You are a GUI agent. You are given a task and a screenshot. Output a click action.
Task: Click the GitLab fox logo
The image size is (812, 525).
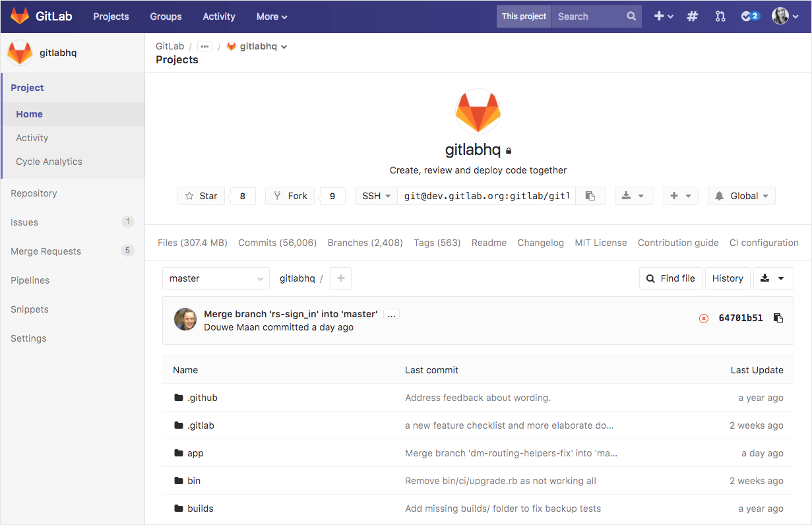pos(18,16)
